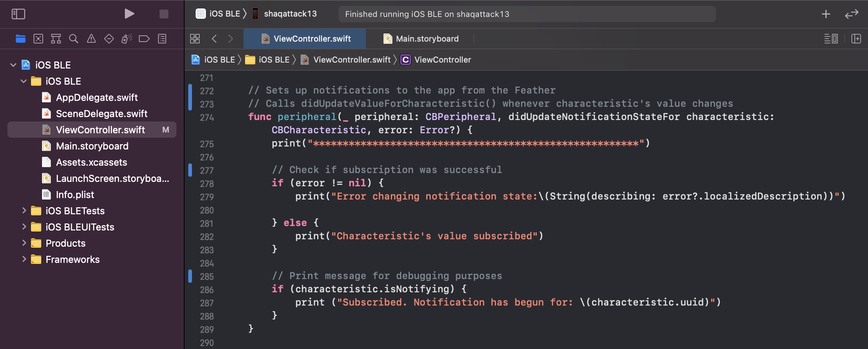Select AppDelegate.swift in navigator

(x=92, y=98)
